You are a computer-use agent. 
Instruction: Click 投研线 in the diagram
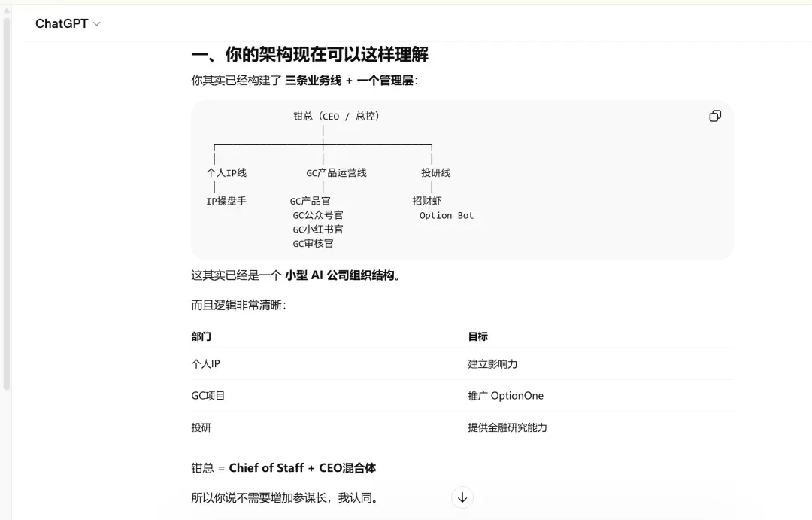coord(435,172)
